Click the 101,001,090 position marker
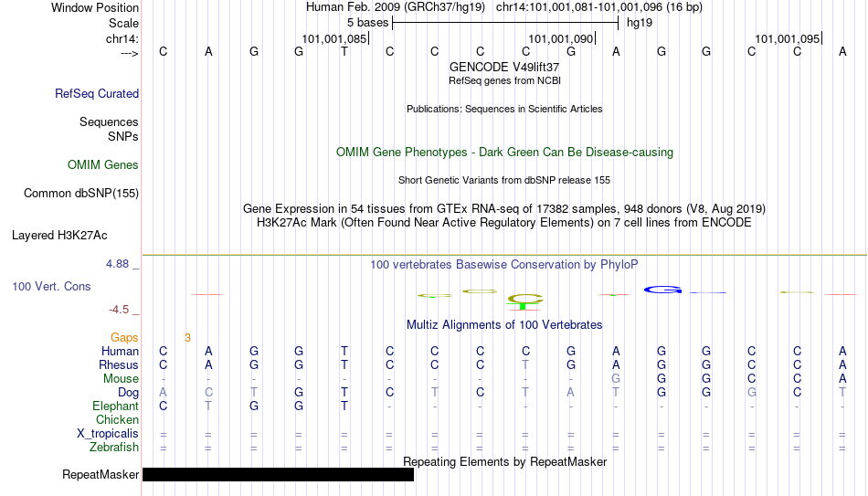The width and height of the screenshot is (868, 496). pos(561,38)
